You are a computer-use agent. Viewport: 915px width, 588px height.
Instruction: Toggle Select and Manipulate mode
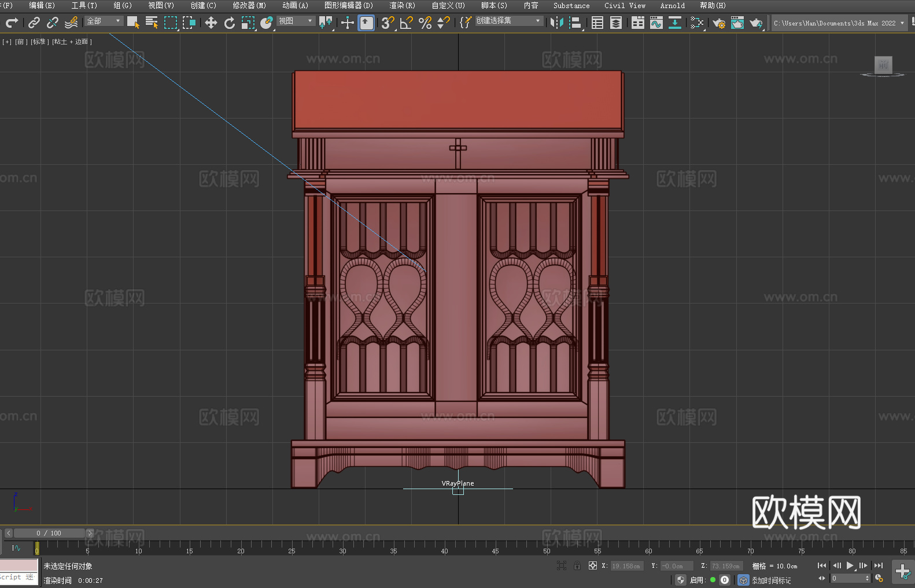click(348, 23)
